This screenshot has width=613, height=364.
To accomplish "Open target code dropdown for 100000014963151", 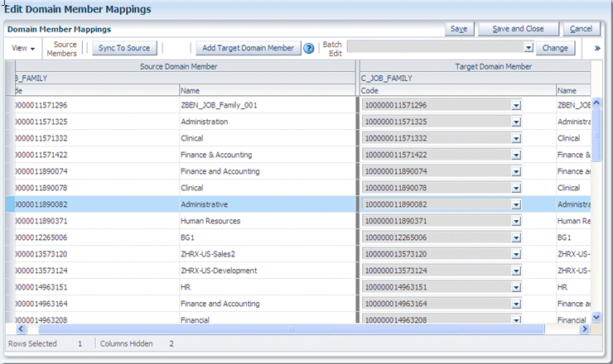I will pos(516,287).
